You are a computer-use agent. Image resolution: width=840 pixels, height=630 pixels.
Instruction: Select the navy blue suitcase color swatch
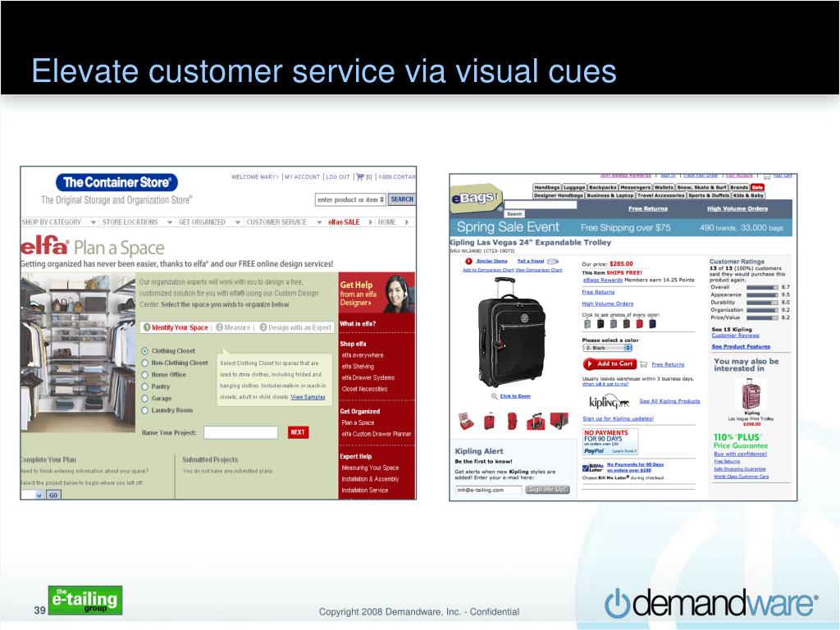coord(652,323)
